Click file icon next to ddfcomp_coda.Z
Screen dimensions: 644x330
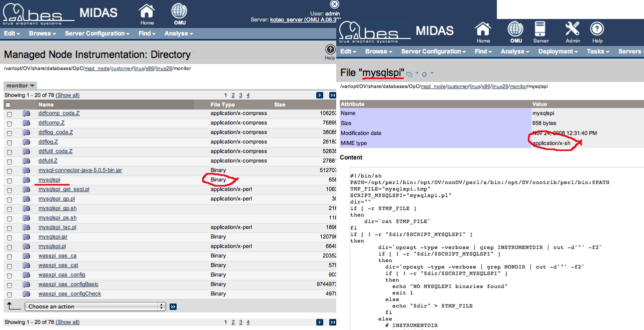coord(26,113)
